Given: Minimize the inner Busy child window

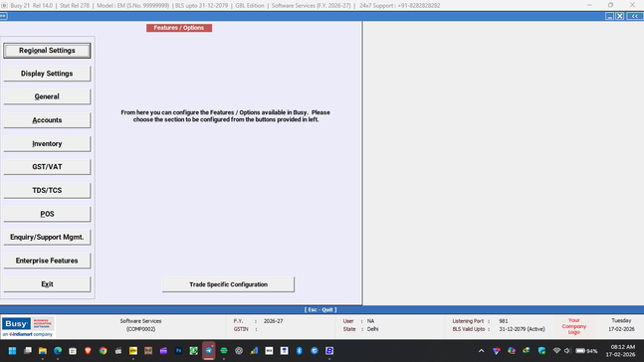Looking at the screenshot, I should point(609,16).
